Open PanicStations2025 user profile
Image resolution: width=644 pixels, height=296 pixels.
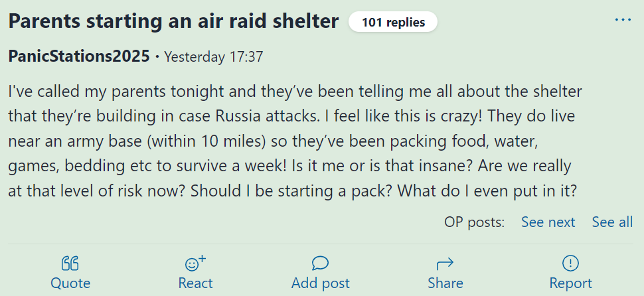[79, 56]
